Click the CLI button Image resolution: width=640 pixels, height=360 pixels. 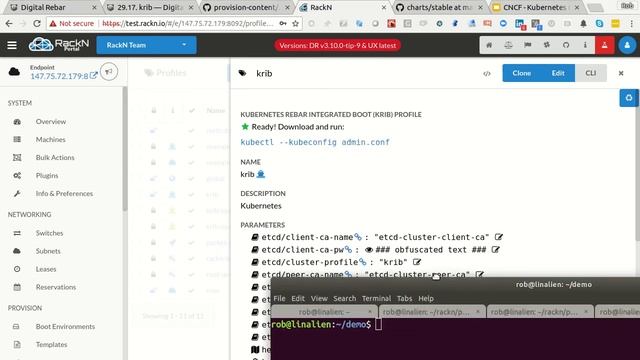pyautogui.click(x=591, y=73)
